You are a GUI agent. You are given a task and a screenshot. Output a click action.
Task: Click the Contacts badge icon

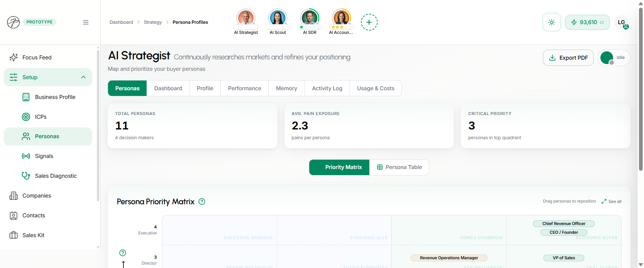pos(13,215)
